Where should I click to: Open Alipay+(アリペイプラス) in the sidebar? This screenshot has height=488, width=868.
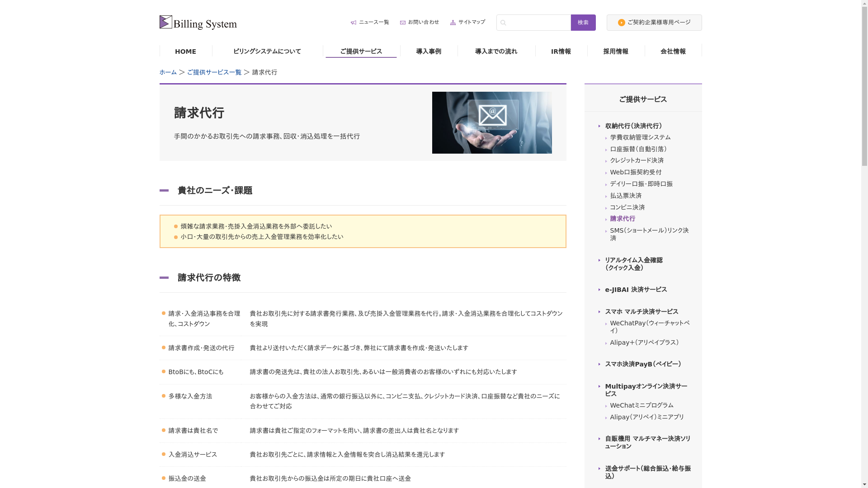[644, 343]
